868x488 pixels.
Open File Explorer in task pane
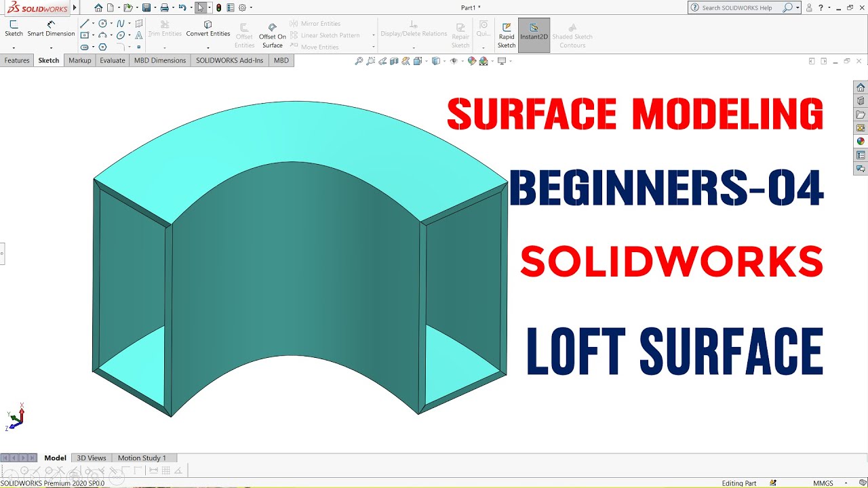click(861, 115)
